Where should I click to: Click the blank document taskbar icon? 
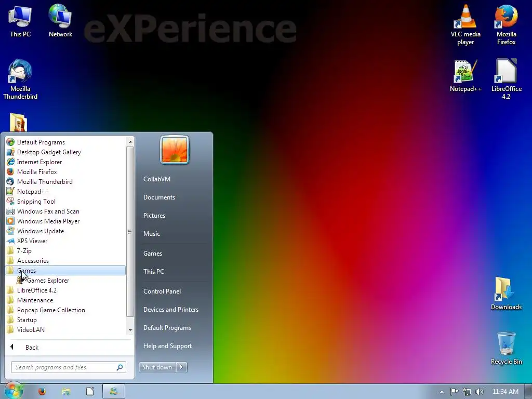[x=90, y=391]
